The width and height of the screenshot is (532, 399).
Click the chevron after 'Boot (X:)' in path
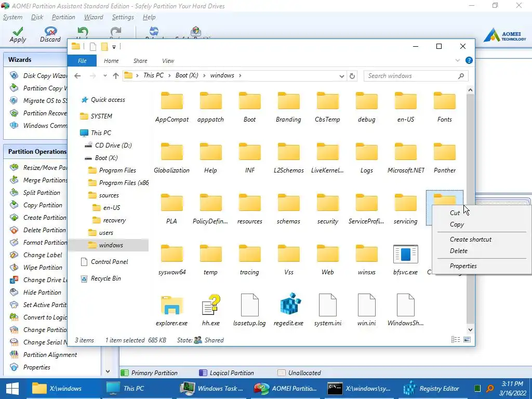coord(204,75)
